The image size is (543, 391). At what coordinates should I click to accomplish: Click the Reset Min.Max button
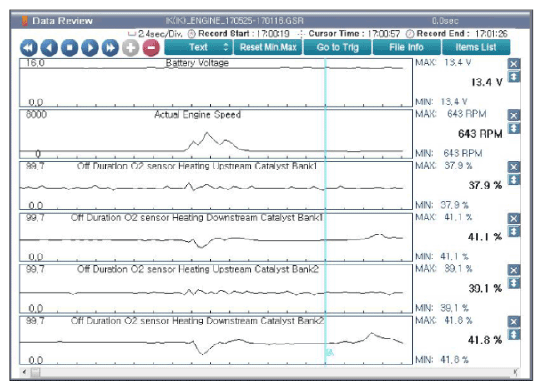tap(268, 47)
